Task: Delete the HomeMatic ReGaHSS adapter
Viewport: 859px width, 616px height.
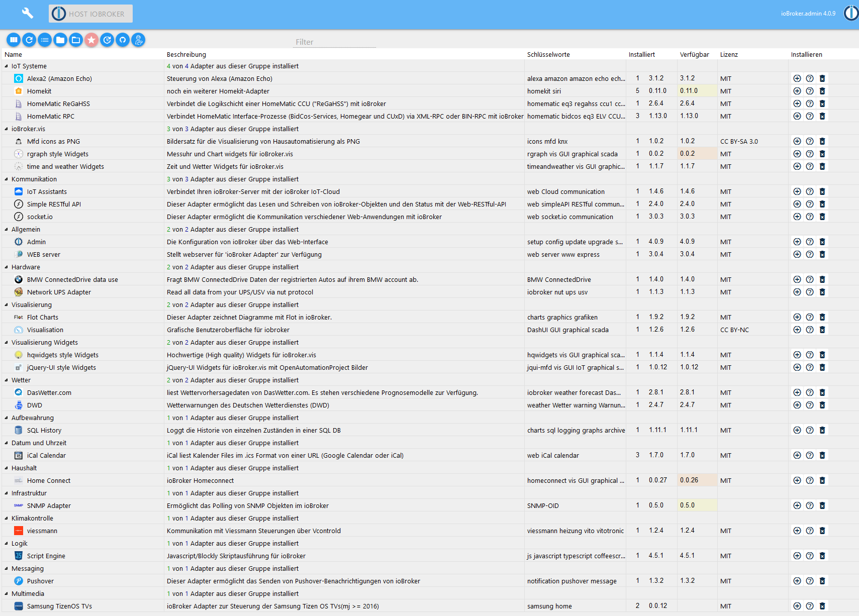Action: (822, 104)
